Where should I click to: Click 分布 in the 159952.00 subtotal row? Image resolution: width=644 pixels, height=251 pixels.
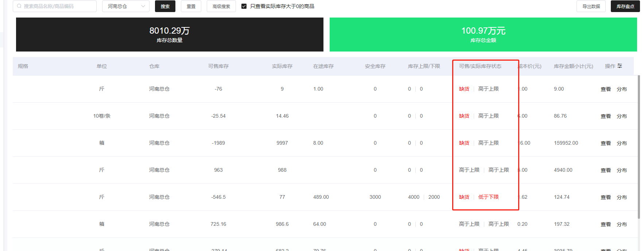(x=622, y=143)
